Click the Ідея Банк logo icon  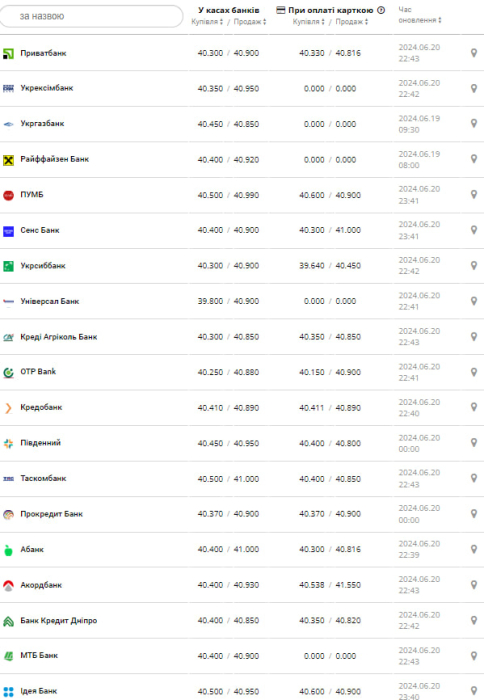(8, 692)
